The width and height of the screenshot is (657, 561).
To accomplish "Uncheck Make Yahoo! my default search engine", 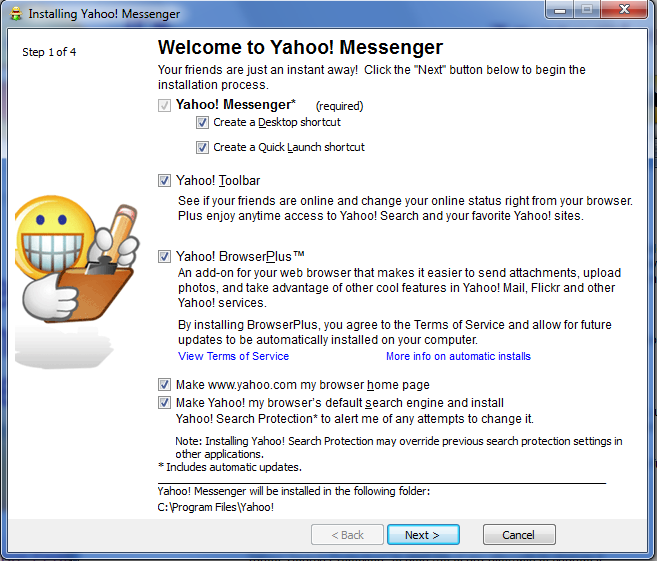I will (x=164, y=403).
